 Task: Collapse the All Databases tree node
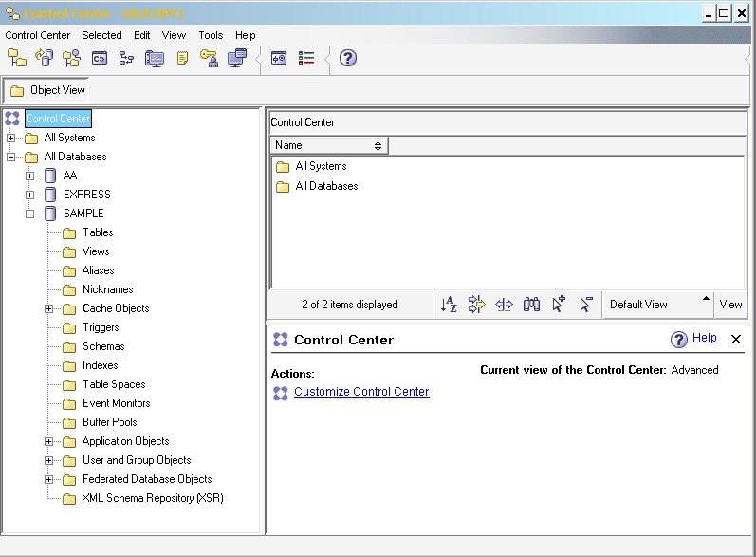click(x=10, y=158)
